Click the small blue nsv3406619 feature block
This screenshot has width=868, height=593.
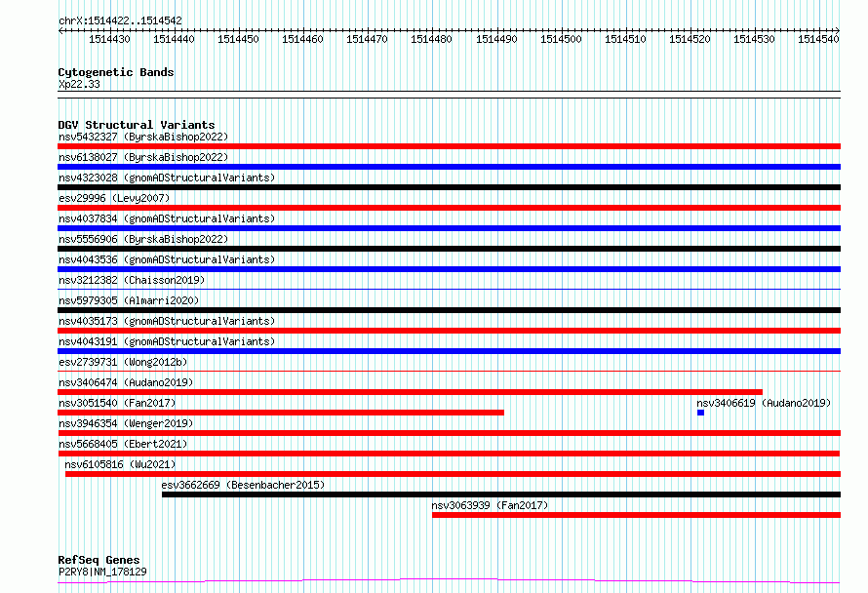(700, 413)
